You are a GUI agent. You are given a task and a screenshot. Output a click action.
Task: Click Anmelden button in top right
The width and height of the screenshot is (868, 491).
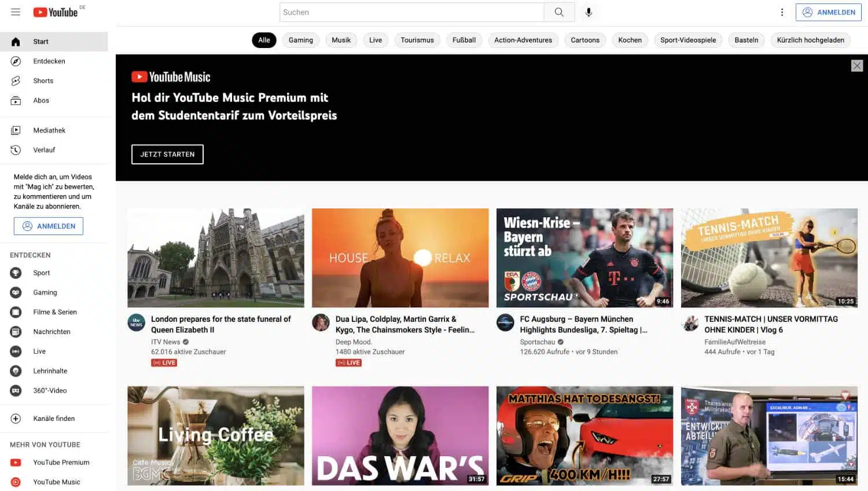tap(828, 12)
